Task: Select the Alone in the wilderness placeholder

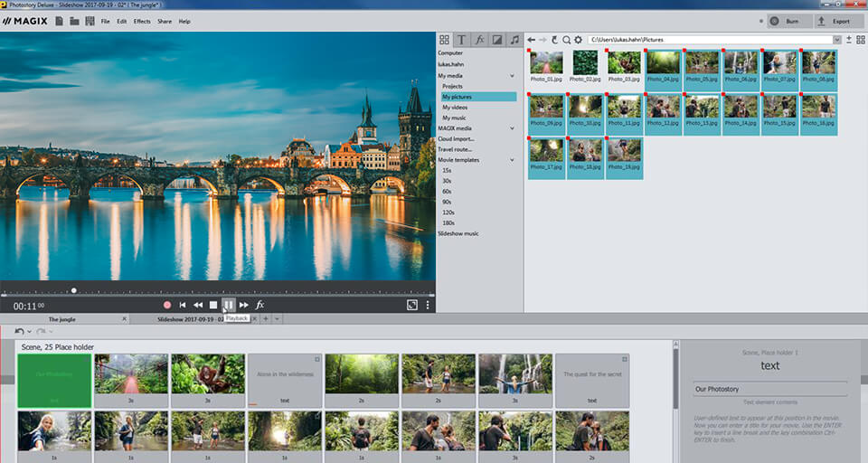Action: (285, 381)
